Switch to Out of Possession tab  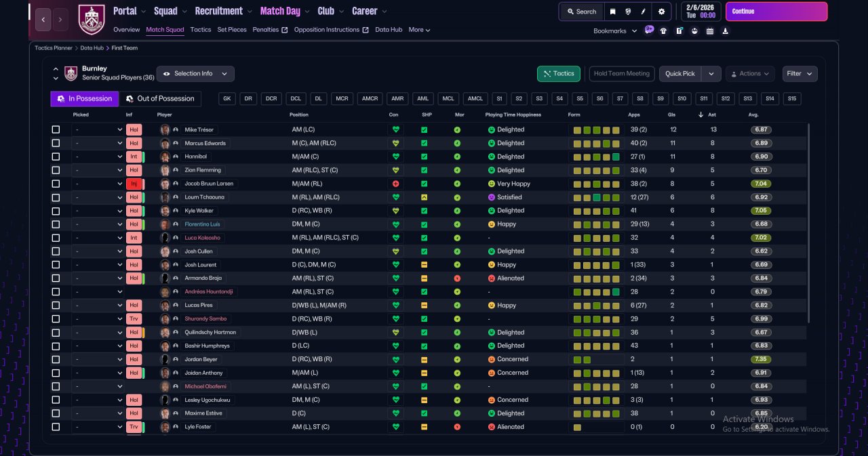click(161, 99)
